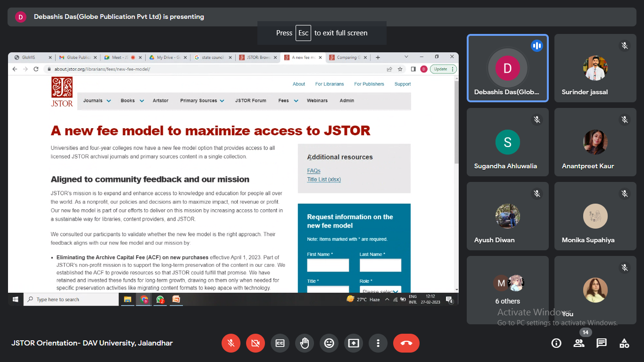Toggle closed captions on
The width and height of the screenshot is (644, 362).
pyautogui.click(x=280, y=343)
